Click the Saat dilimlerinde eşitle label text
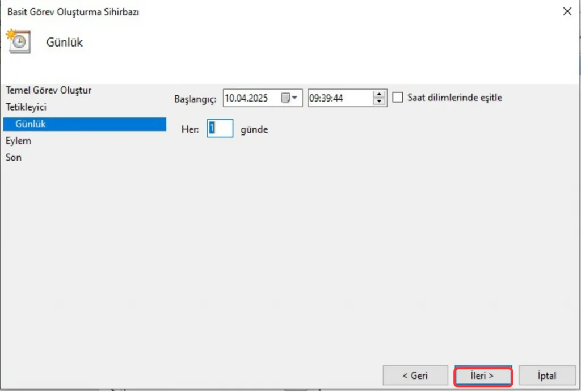581x392 pixels. tap(454, 98)
